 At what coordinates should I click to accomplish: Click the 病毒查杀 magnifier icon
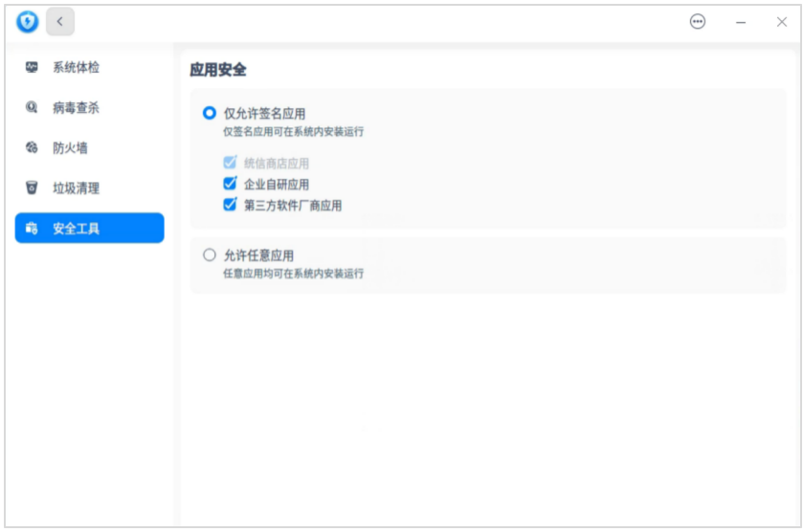coord(32,108)
